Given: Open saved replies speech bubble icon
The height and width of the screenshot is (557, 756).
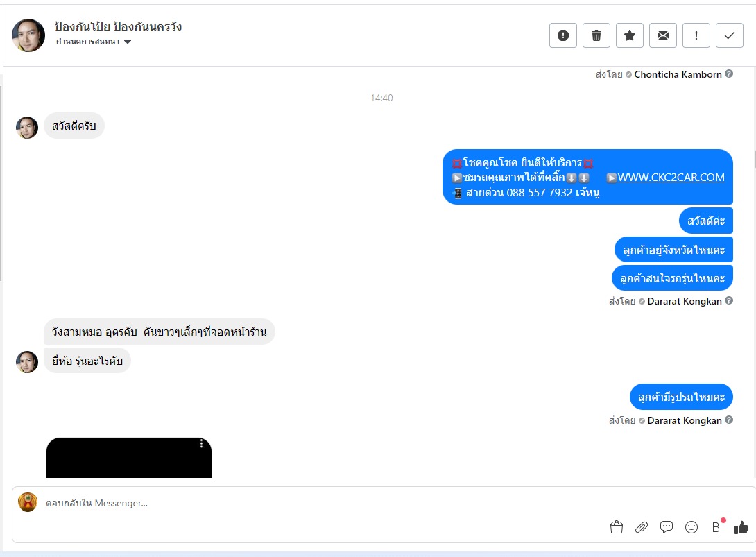Looking at the screenshot, I should (x=667, y=527).
